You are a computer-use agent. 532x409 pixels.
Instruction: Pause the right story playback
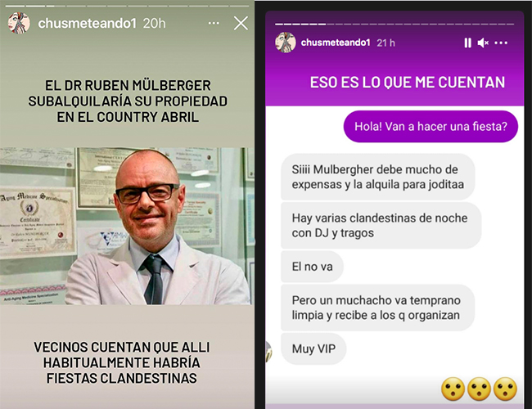click(x=467, y=43)
